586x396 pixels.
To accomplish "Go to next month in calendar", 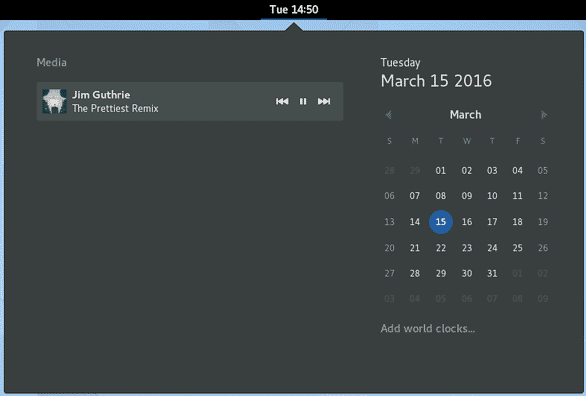I will pos(544,115).
